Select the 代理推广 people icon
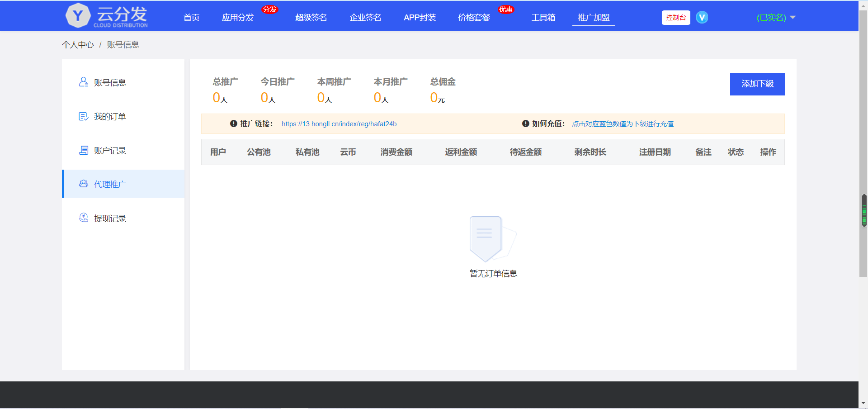Image resolution: width=868 pixels, height=409 pixels. (x=83, y=184)
